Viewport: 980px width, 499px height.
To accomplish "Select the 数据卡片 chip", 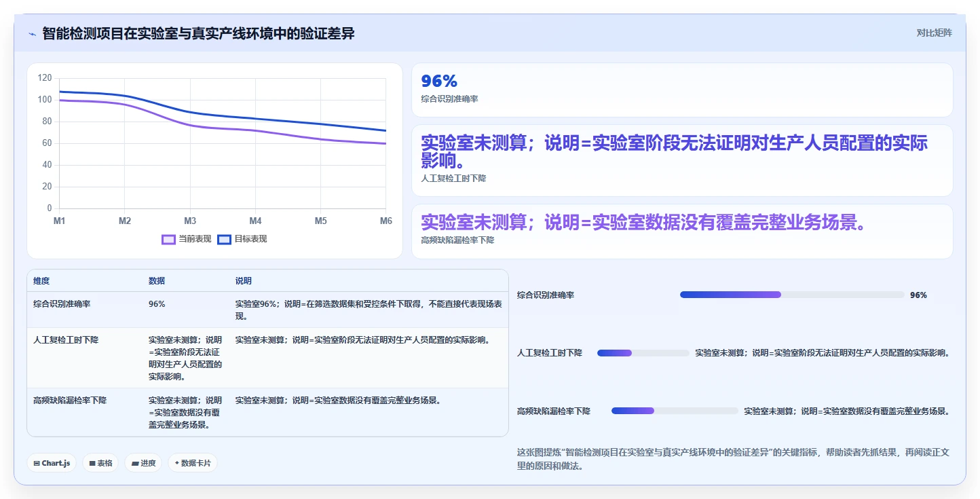I will (x=193, y=463).
